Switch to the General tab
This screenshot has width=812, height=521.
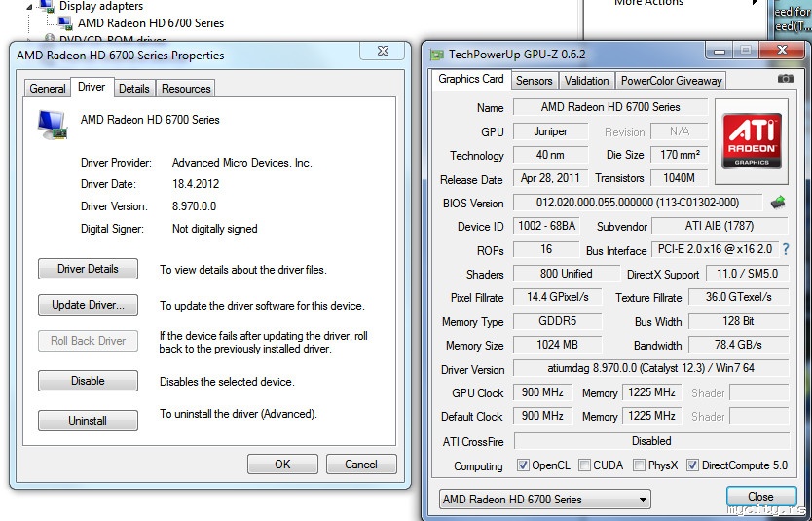47,88
